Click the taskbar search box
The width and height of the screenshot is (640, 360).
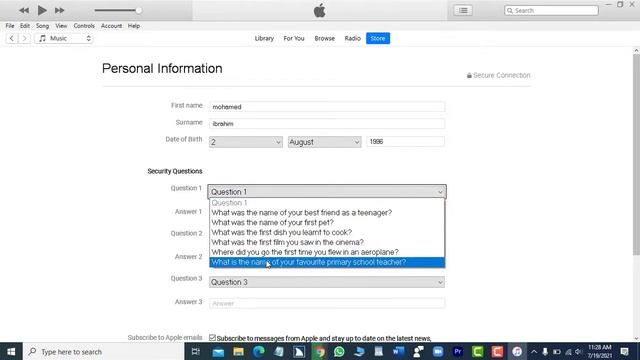coord(104,351)
